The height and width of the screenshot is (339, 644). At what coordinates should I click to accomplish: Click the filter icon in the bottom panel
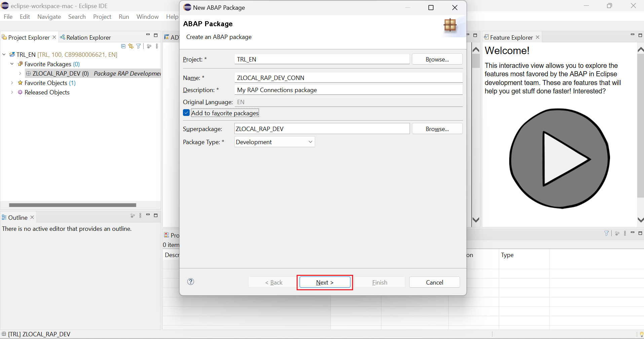click(606, 233)
